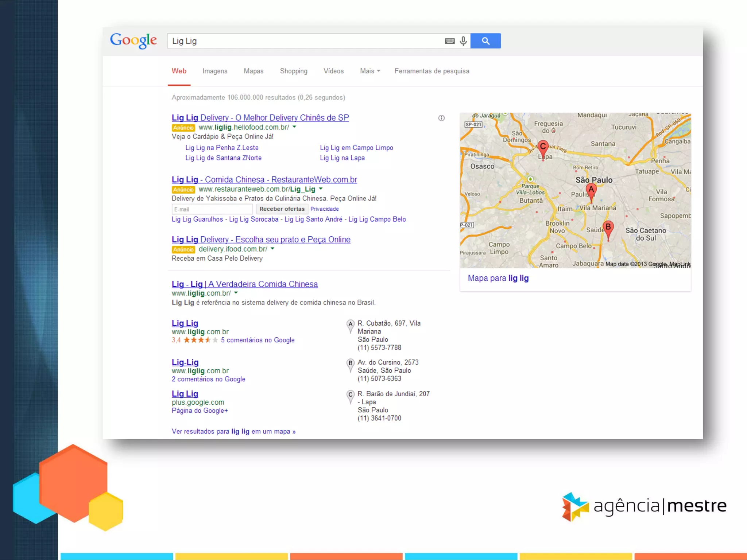Click the ad info circle icon

441,118
